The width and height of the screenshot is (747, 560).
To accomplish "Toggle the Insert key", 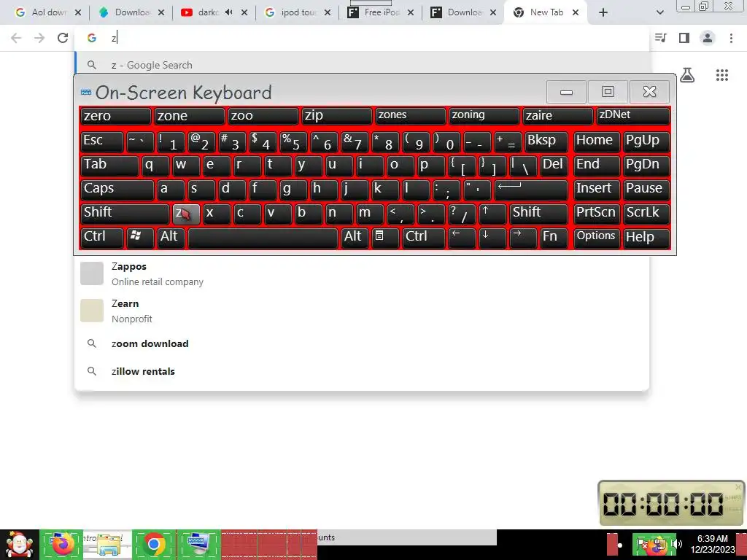I will click(597, 189).
